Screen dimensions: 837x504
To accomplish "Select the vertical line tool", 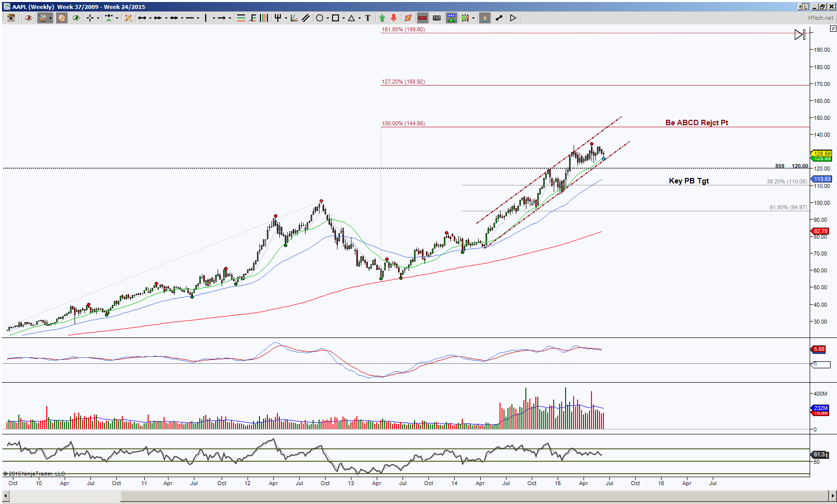I will click(206, 18).
